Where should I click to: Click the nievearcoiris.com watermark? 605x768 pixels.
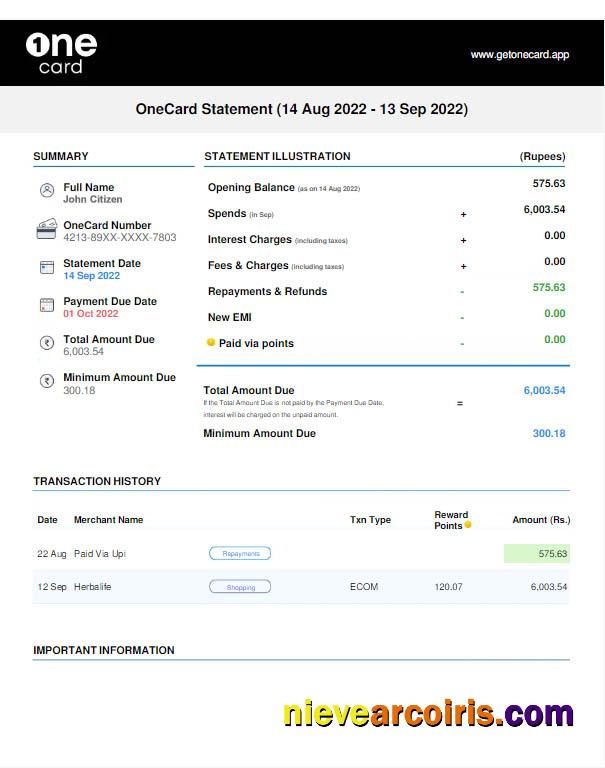pos(428,713)
